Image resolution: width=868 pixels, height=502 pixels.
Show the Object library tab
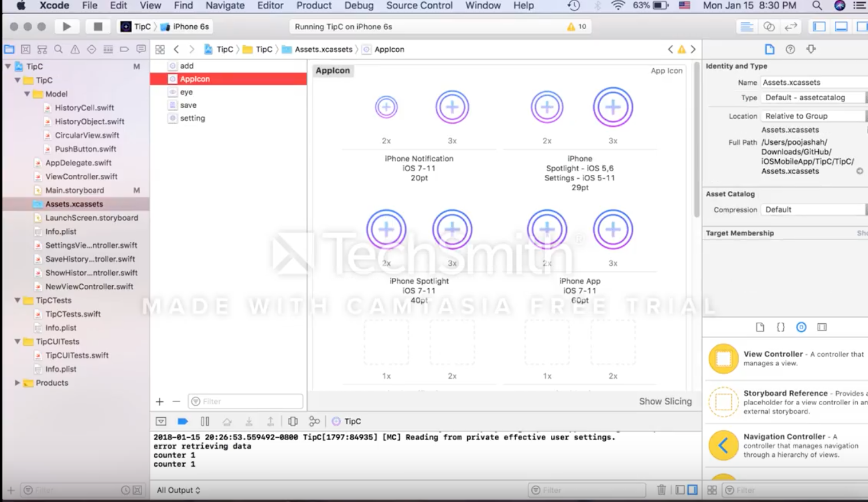801,327
